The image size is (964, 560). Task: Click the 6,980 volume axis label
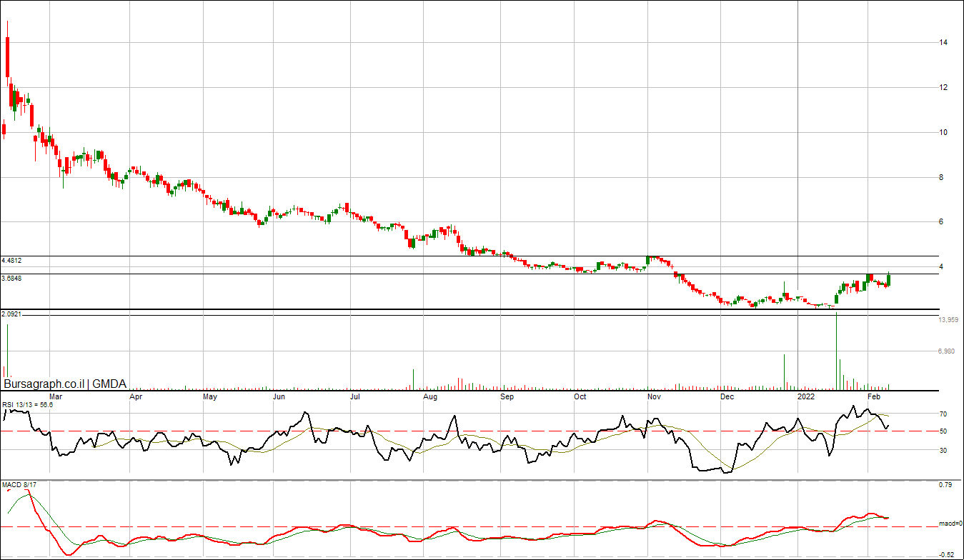(x=947, y=351)
